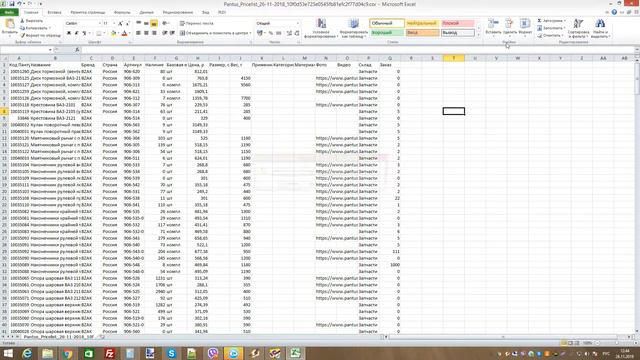Align cell content to middle

[146, 23]
